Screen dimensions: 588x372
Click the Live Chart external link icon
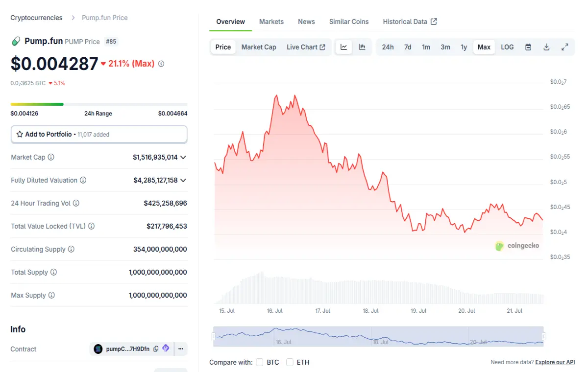coord(322,47)
